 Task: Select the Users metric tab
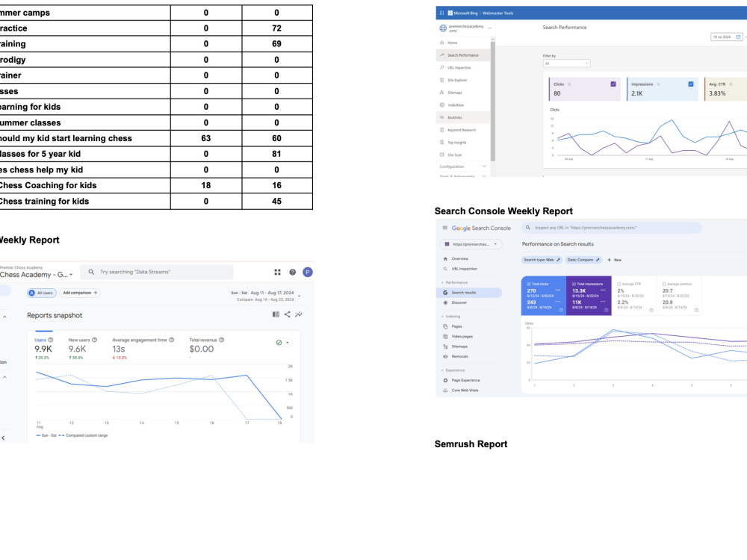click(44, 348)
